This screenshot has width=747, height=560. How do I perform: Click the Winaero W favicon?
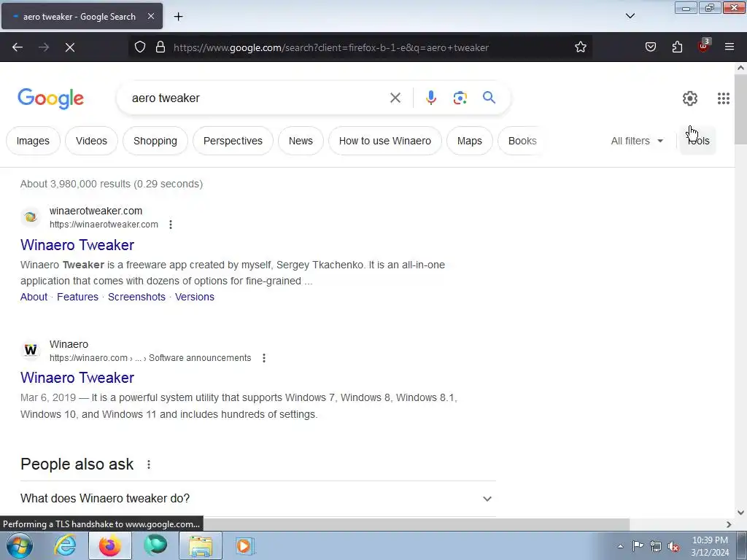31,351
